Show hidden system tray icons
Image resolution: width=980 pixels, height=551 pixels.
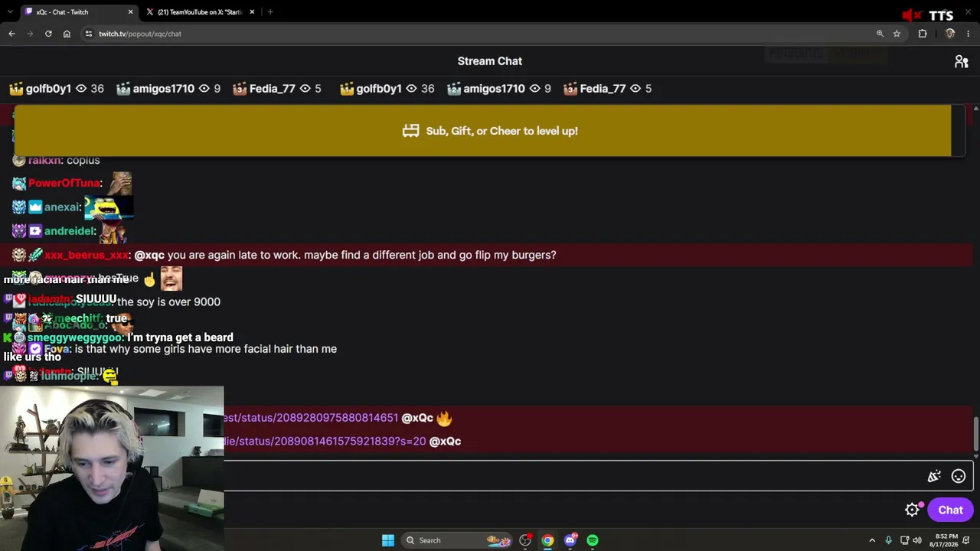[x=872, y=540]
